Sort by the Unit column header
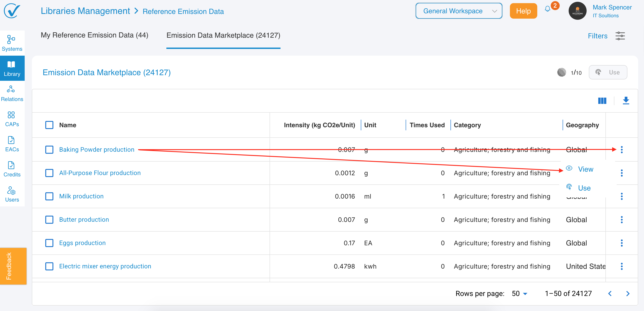The image size is (644, 311). pyautogui.click(x=370, y=125)
